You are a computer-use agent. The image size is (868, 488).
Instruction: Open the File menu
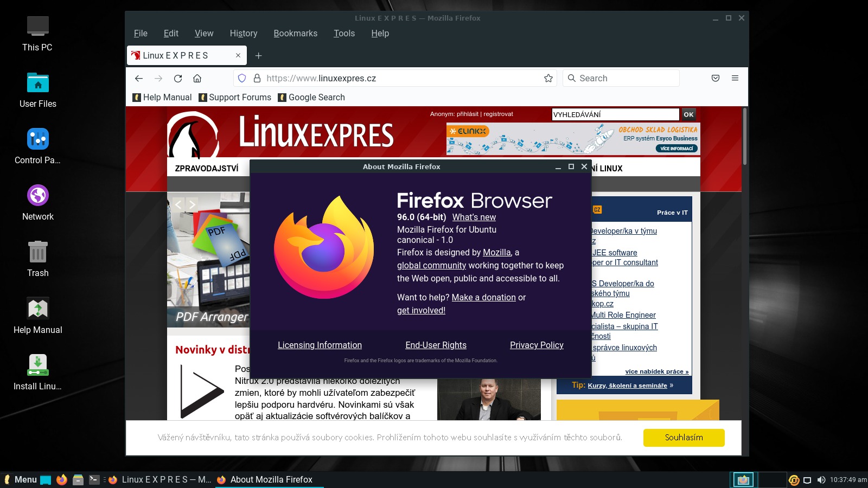tap(141, 33)
